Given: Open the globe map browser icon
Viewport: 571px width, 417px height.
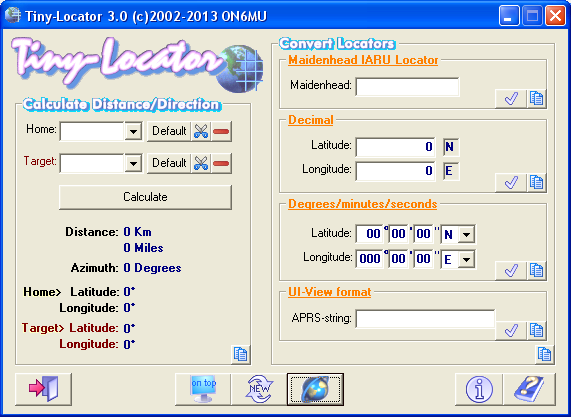Looking at the screenshot, I should pyautogui.click(x=315, y=389).
